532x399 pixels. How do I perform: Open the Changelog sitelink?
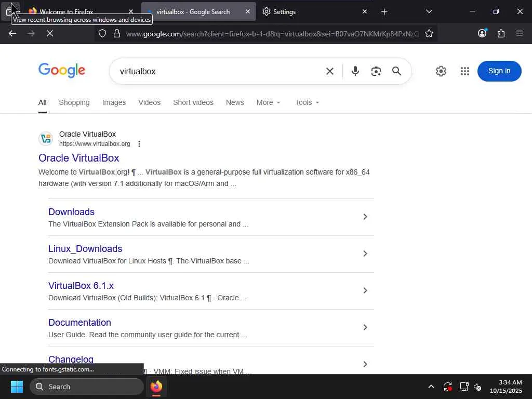point(71,359)
